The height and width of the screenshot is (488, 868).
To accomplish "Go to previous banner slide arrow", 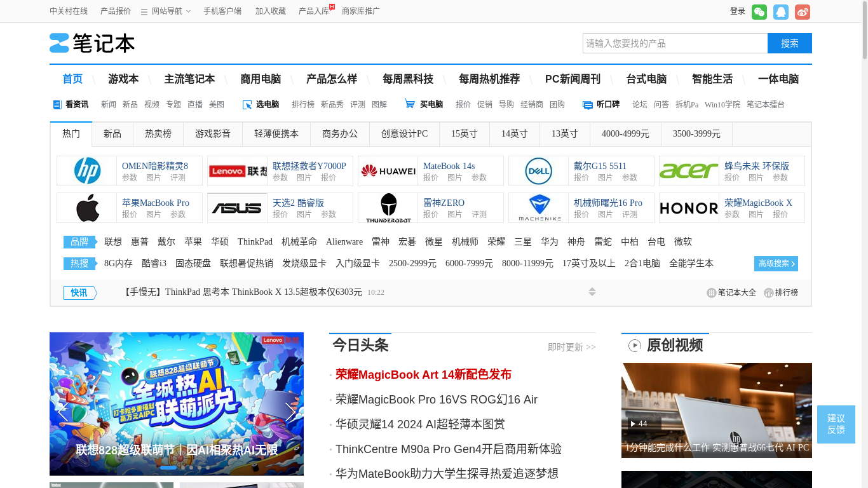I will click(x=62, y=412).
